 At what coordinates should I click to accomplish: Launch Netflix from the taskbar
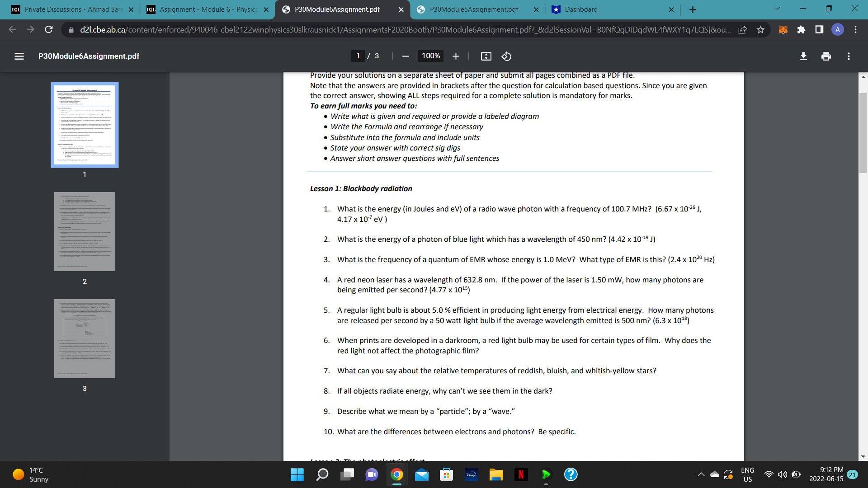tap(521, 475)
